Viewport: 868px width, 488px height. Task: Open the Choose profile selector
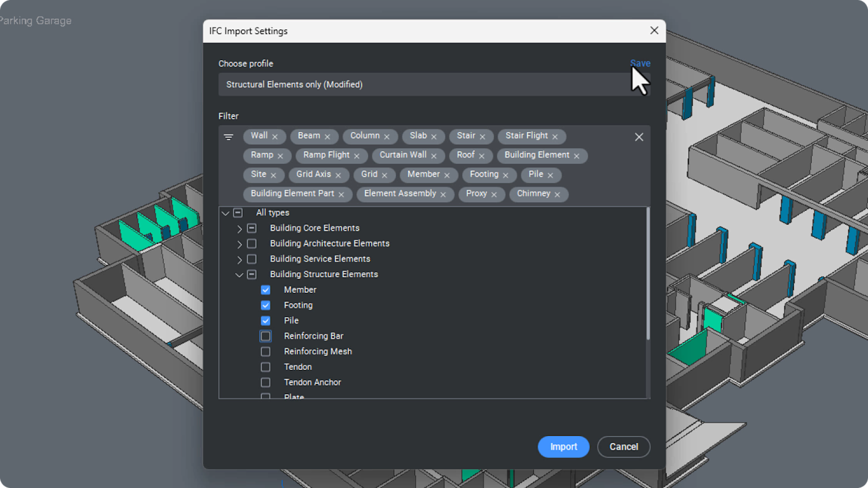[434, 85]
